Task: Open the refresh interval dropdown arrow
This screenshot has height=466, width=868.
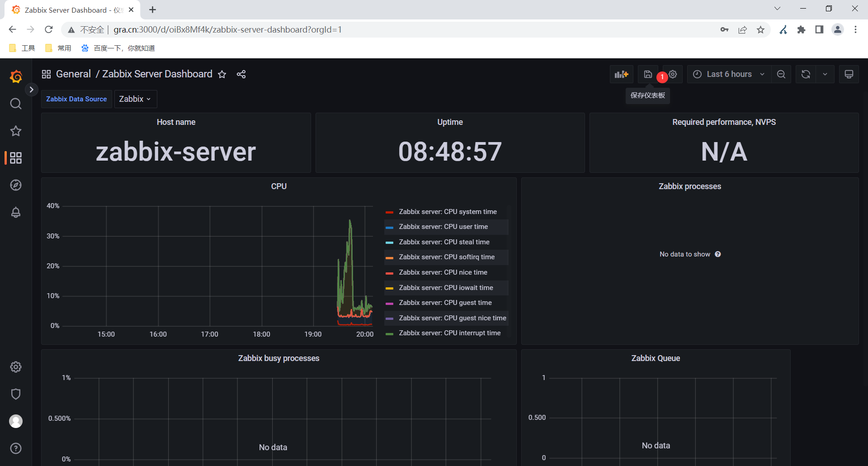Action: point(825,74)
